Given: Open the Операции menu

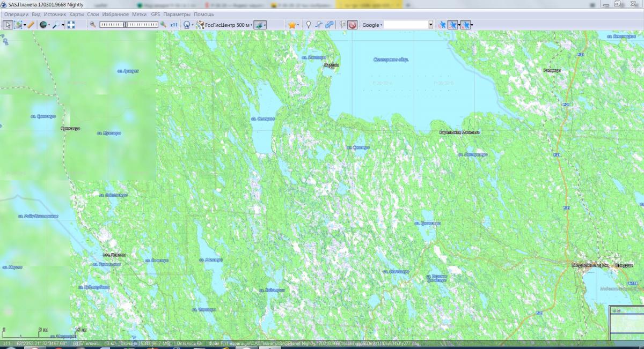Looking at the screenshot, I should (x=16, y=14).
